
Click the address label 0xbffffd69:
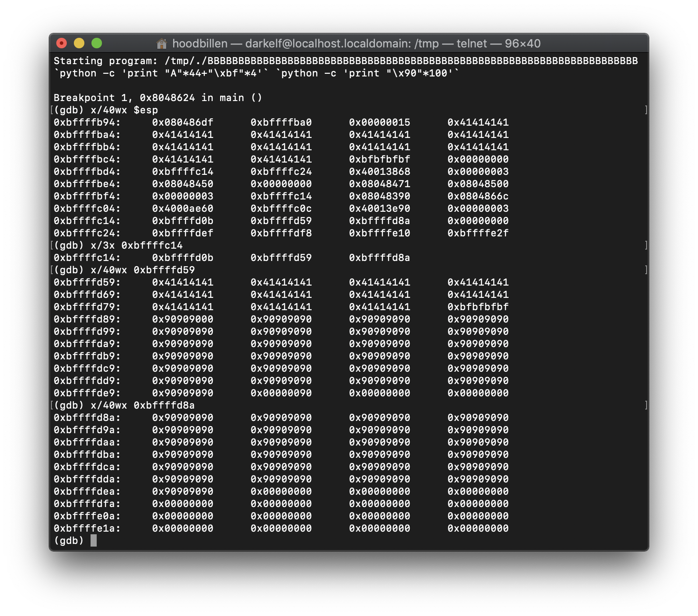pos(87,294)
